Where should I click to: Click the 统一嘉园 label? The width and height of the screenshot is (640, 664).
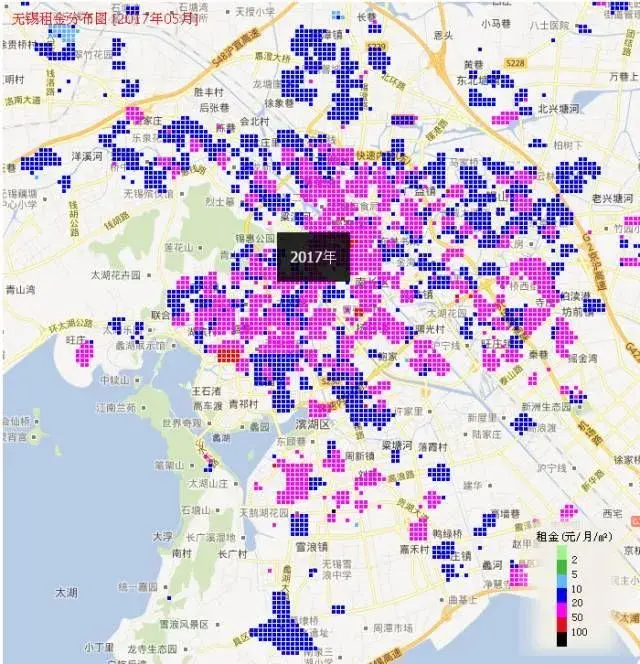(x=138, y=587)
